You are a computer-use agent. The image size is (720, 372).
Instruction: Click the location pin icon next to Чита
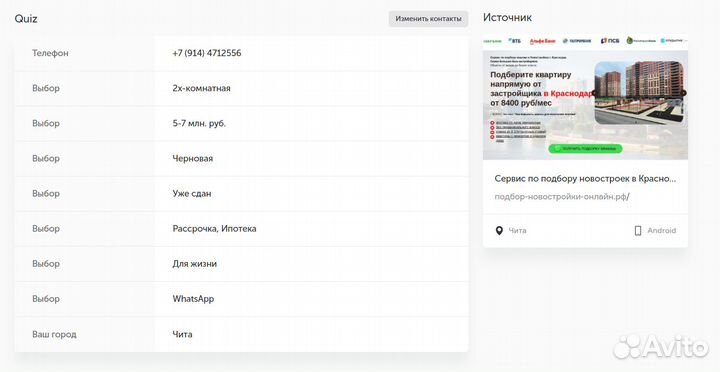[x=499, y=231]
